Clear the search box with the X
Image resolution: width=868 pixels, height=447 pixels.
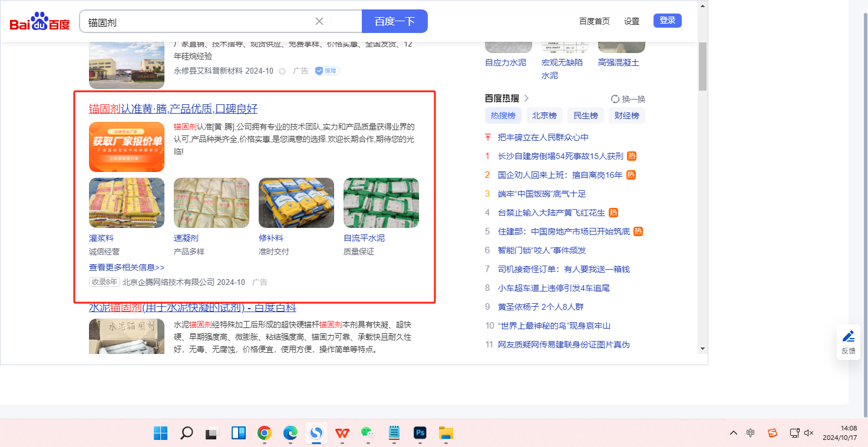pos(319,21)
